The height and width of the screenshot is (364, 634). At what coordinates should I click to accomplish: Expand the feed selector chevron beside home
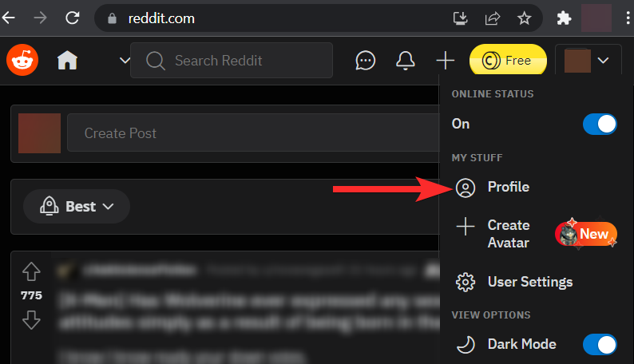125,61
